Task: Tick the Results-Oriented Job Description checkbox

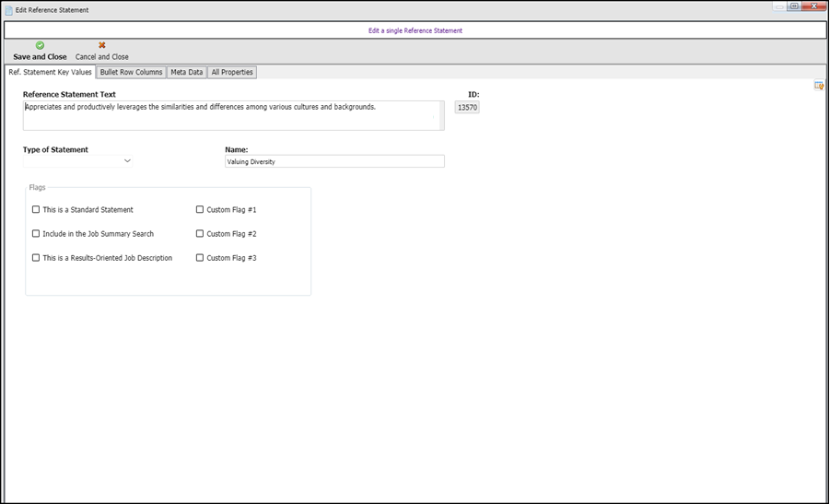Action: coord(36,258)
